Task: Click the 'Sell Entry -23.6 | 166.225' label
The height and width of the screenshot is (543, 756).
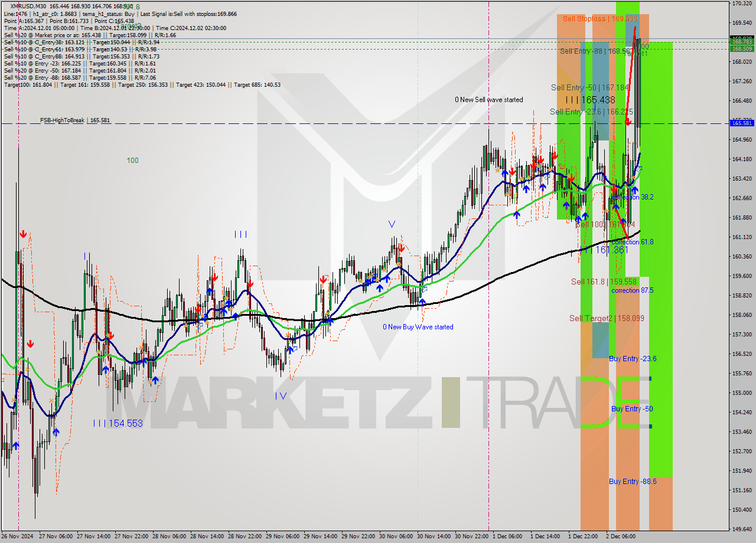Action: pyautogui.click(x=591, y=112)
